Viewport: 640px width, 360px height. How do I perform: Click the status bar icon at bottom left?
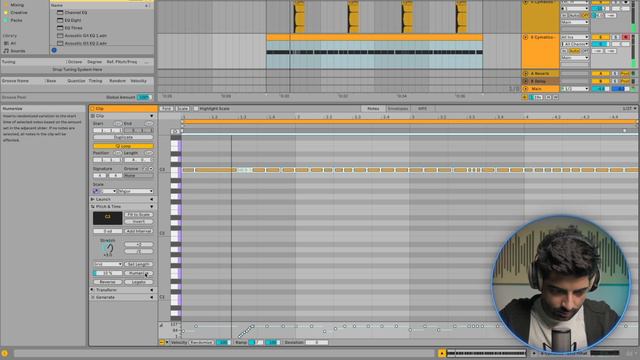pyautogui.click(x=5, y=353)
